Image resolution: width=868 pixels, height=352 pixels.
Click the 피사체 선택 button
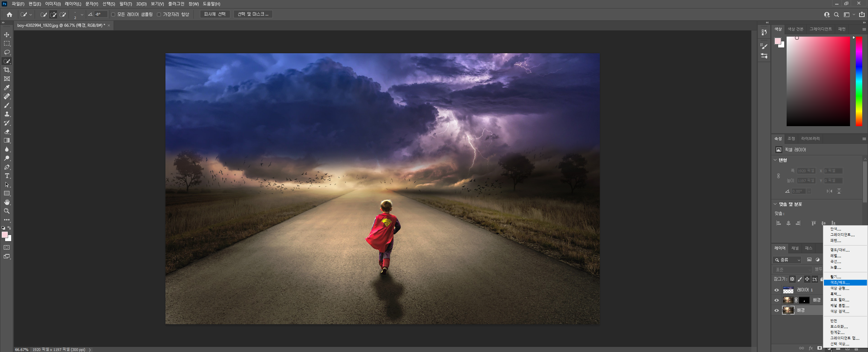[x=215, y=14]
